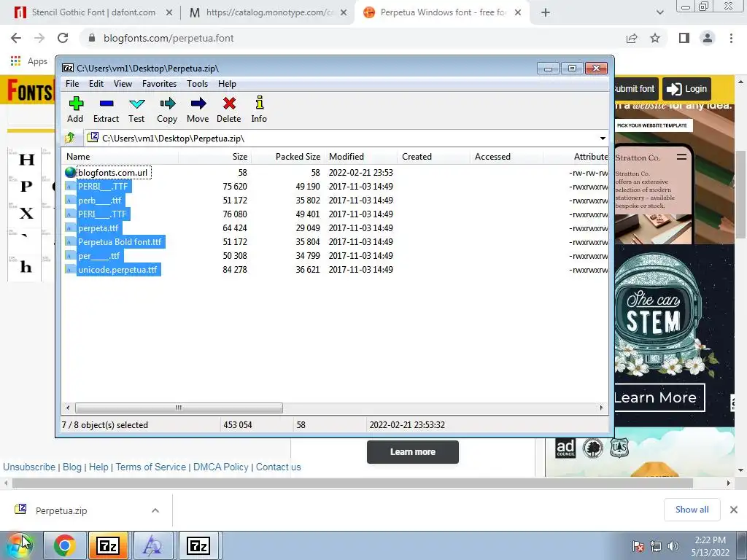Switch to the catalog.monotype.com tab
The height and width of the screenshot is (560, 747).
tap(269, 12)
